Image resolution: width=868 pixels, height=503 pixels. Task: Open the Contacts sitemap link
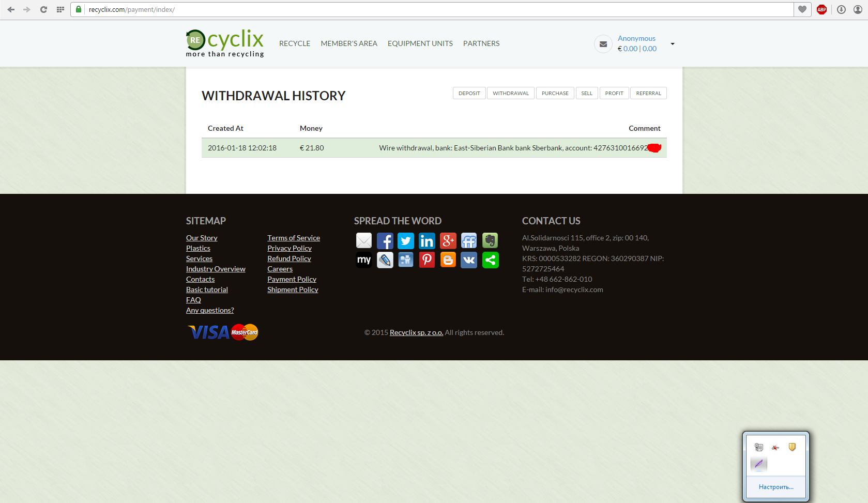click(200, 279)
